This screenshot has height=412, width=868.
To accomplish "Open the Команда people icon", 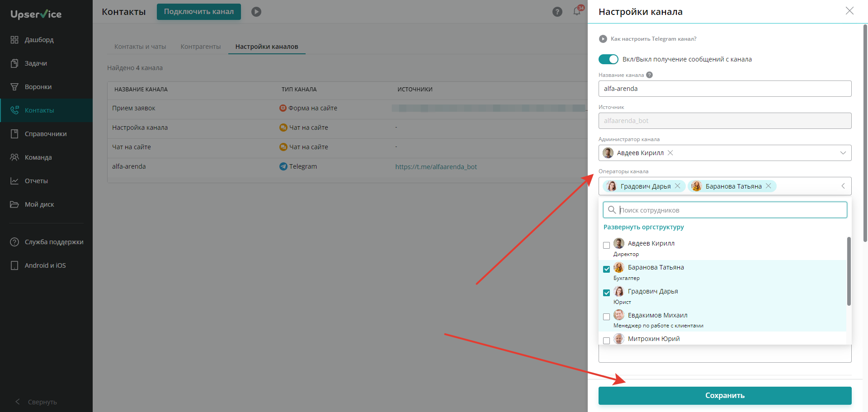I will (x=14, y=157).
